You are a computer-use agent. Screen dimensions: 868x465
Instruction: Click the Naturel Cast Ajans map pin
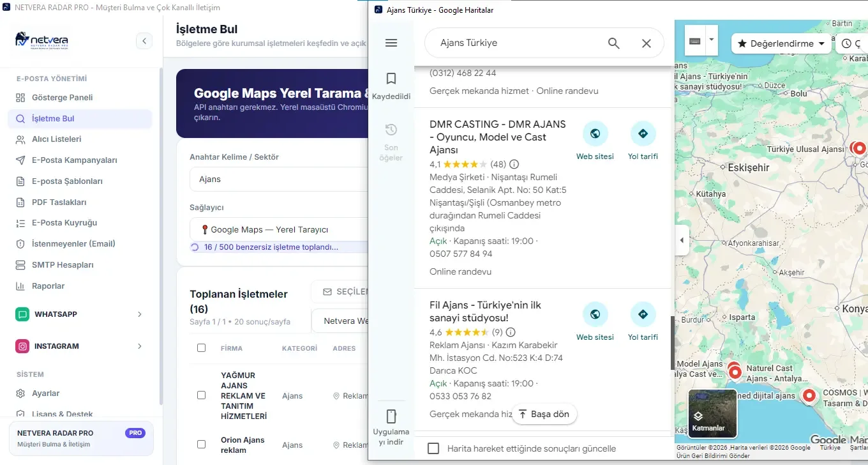tap(735, 372)
